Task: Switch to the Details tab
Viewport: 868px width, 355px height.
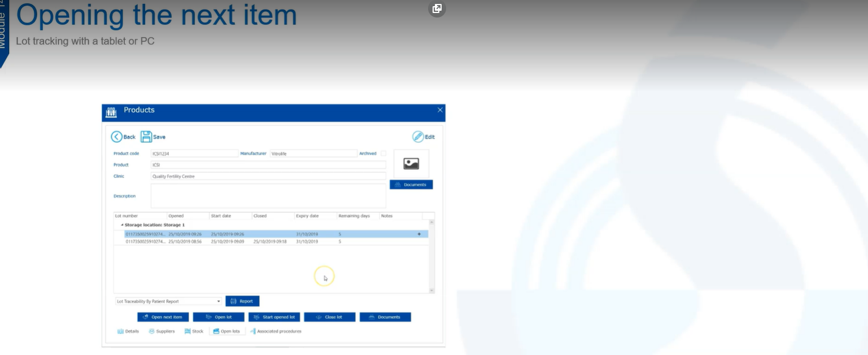Action: [x=128, y=331]
